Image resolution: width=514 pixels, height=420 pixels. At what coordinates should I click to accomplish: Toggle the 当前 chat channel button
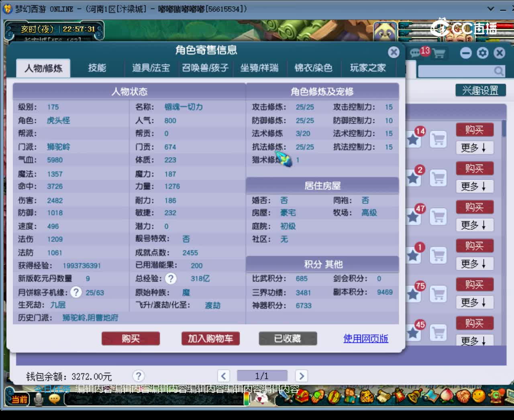point(18,399)
